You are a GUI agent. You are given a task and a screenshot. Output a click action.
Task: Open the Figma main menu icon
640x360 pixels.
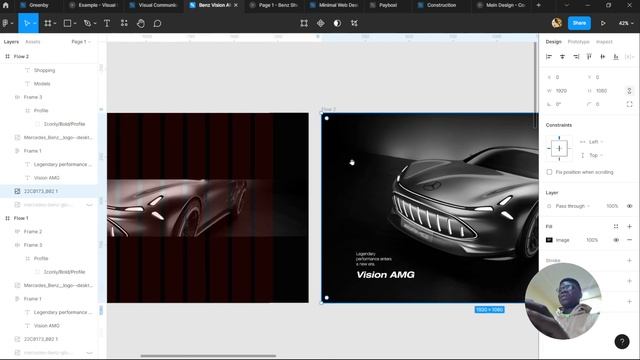click(x=5, y=23)
